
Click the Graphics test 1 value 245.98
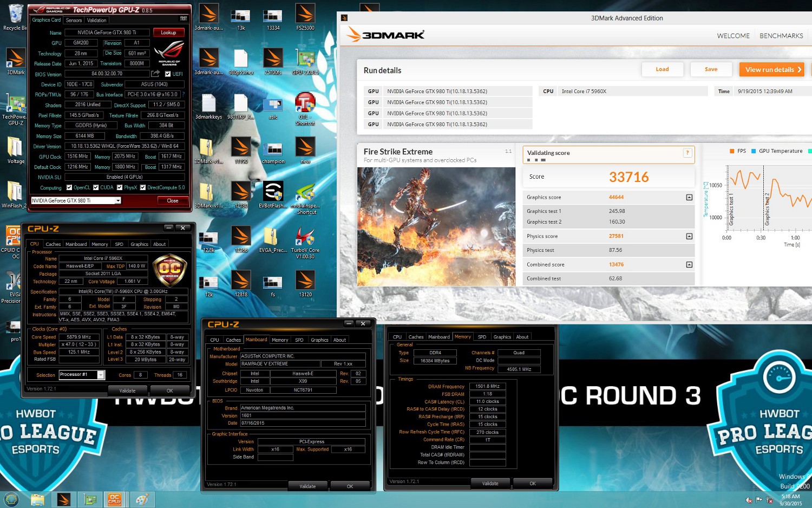(x=617, y=211)
